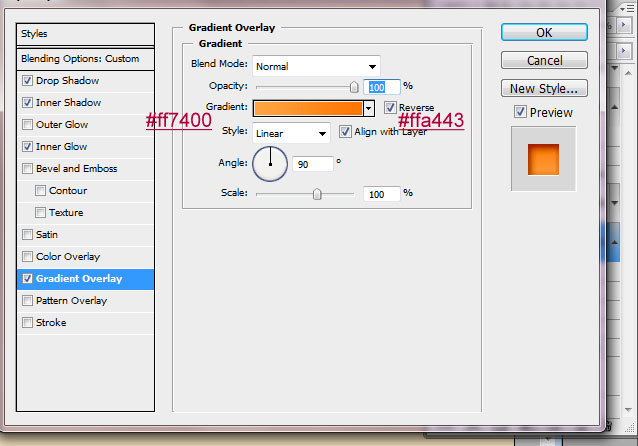Click the Opacity slider handle

pyautogui.click(x=354, y=87)
